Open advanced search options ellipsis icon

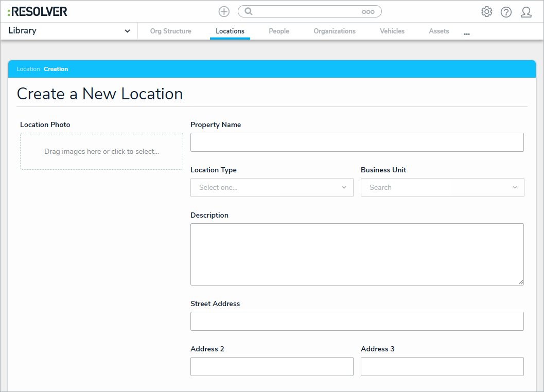[368, 12]
